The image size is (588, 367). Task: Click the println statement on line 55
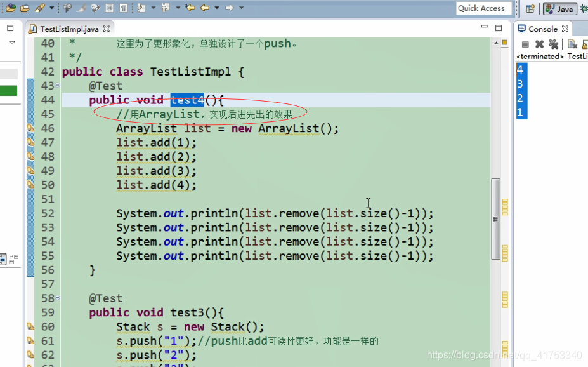click(x=275, y=256)
